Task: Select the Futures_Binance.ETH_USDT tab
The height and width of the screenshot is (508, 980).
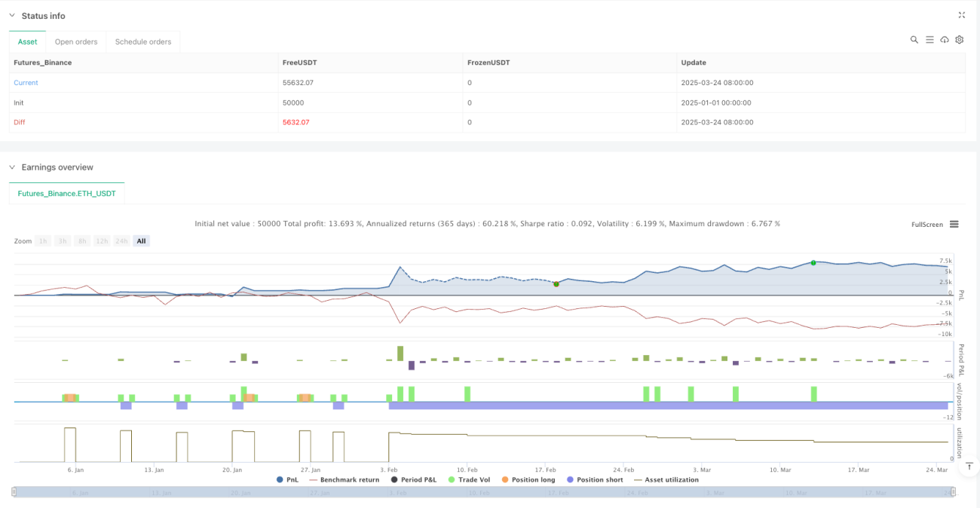Action: coord(67,194)
